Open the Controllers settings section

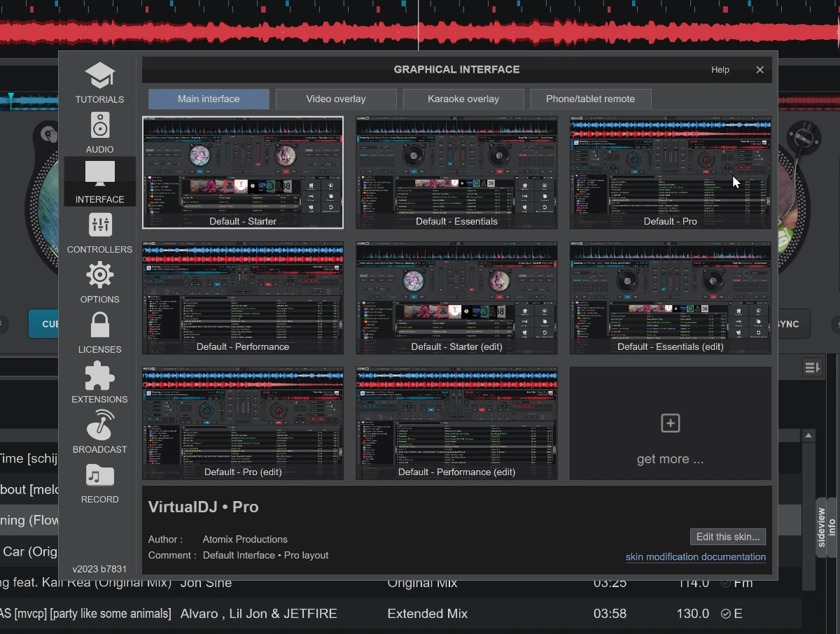pyautogui.click(x=99, y=233)
